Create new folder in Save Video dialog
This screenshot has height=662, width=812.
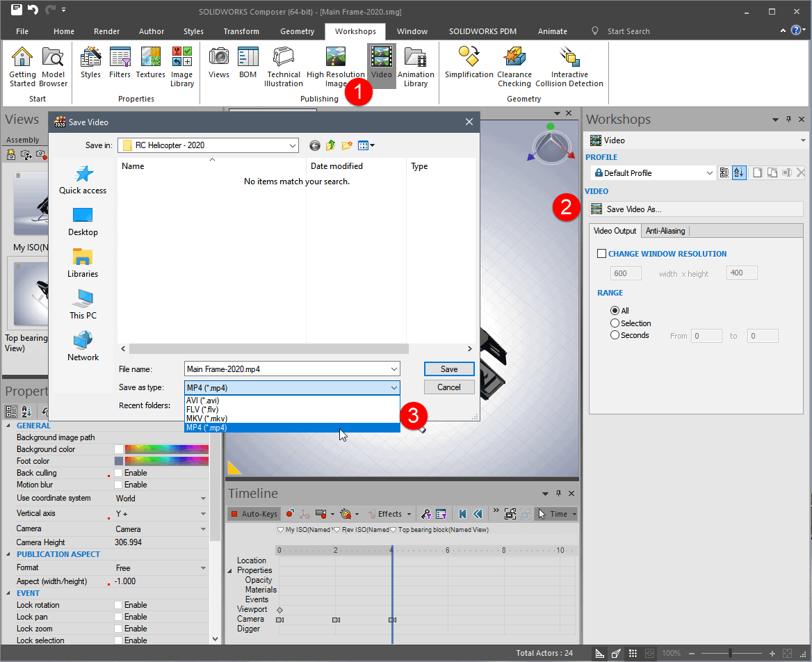346,145
